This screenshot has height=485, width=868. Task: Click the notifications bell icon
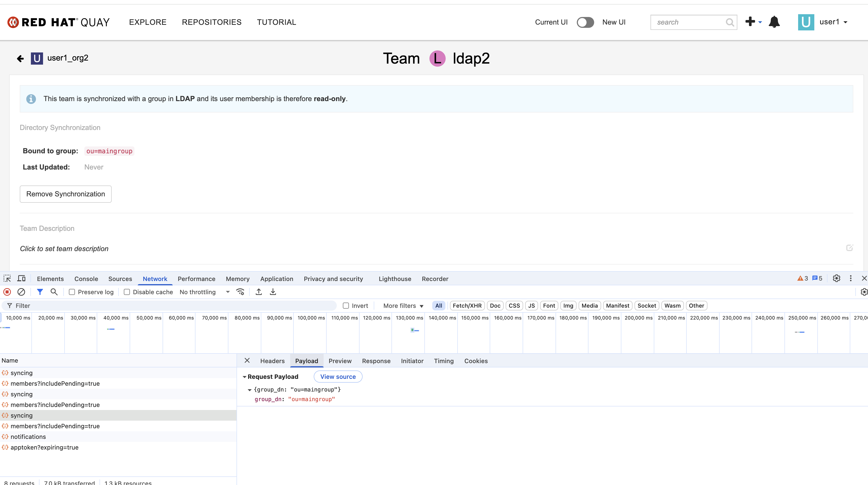point(774,22)
